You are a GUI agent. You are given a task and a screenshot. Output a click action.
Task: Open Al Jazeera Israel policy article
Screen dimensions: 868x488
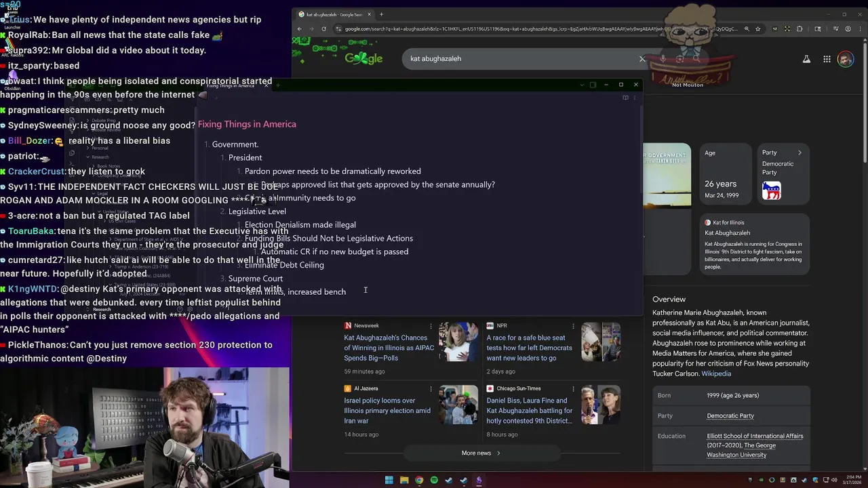pyautogui.click(x=387, y=411)
